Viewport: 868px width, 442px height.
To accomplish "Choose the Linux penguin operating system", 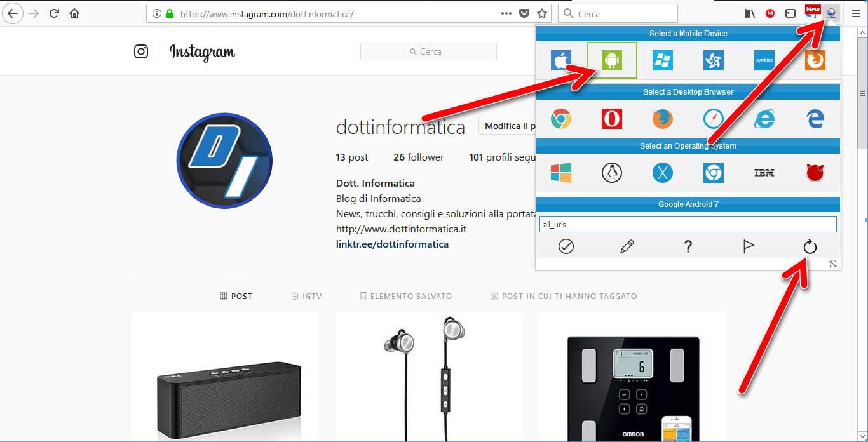I will click(x=611, y=172).
